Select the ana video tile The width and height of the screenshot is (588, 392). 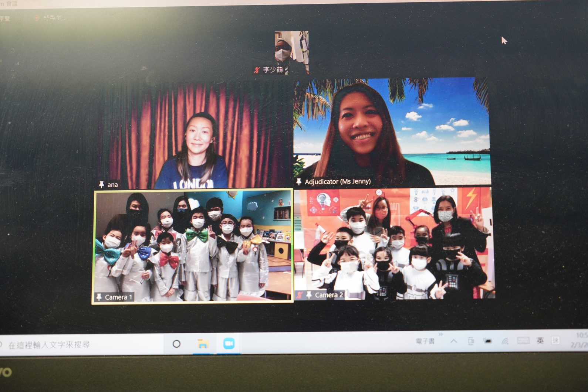click(196, 135)
